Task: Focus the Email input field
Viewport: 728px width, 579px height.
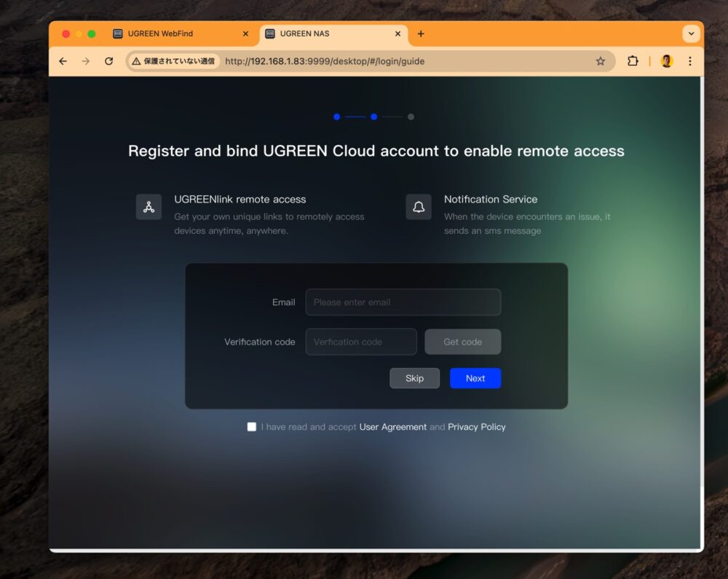Action: tap(403, 302)
